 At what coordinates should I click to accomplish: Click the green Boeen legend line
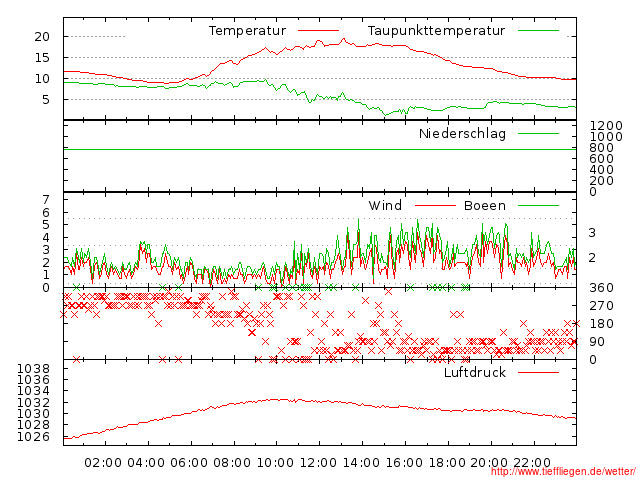(538, 206)
